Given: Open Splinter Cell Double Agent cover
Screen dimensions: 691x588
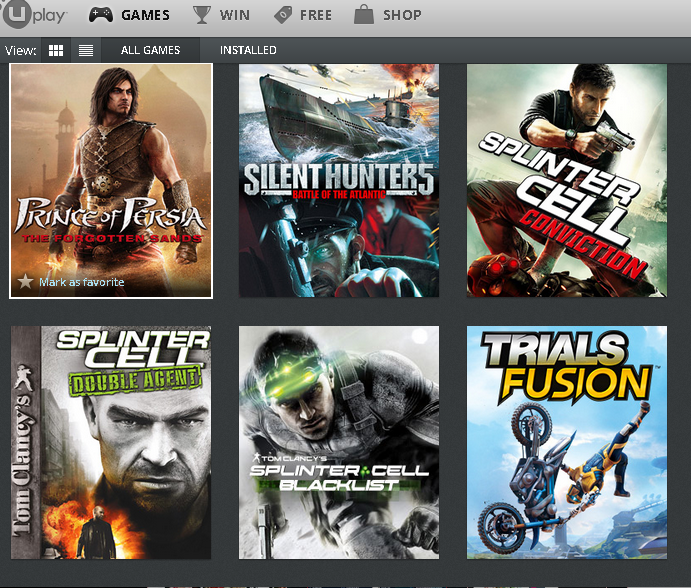Looking at the screenshot, I should pos(111,443).
